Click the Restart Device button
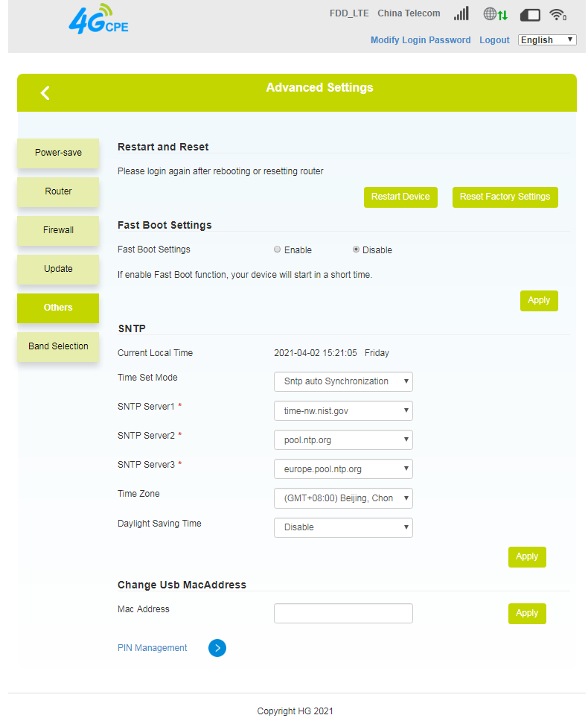Image resolution: width=588 pixels, height=718 pixels. click(400, 197)
